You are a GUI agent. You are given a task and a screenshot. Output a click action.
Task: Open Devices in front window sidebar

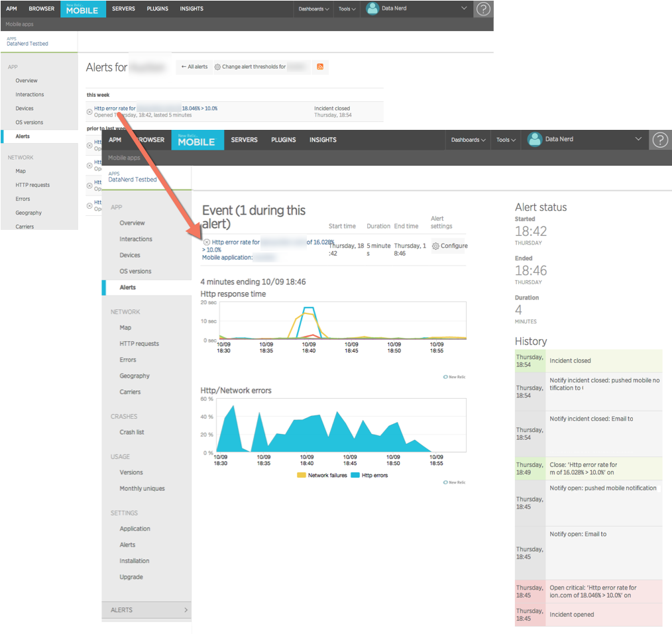pyautogui.click(x=130, y=255)
